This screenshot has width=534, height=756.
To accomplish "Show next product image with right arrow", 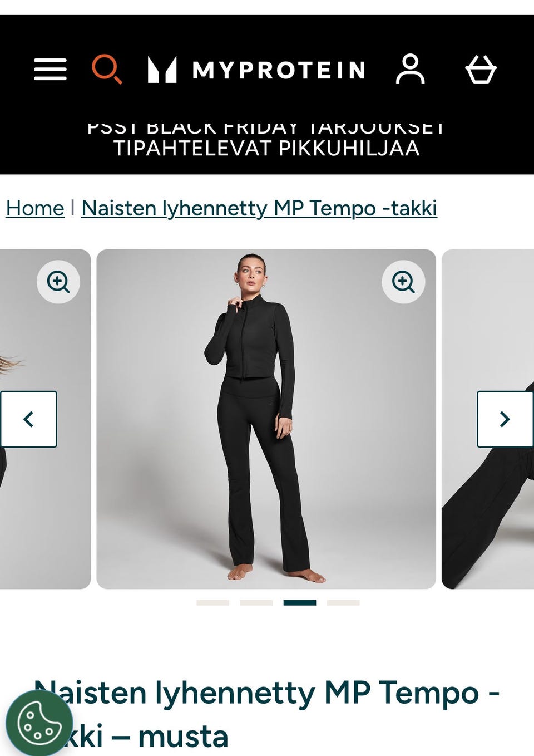I will [x=505, y=419].
